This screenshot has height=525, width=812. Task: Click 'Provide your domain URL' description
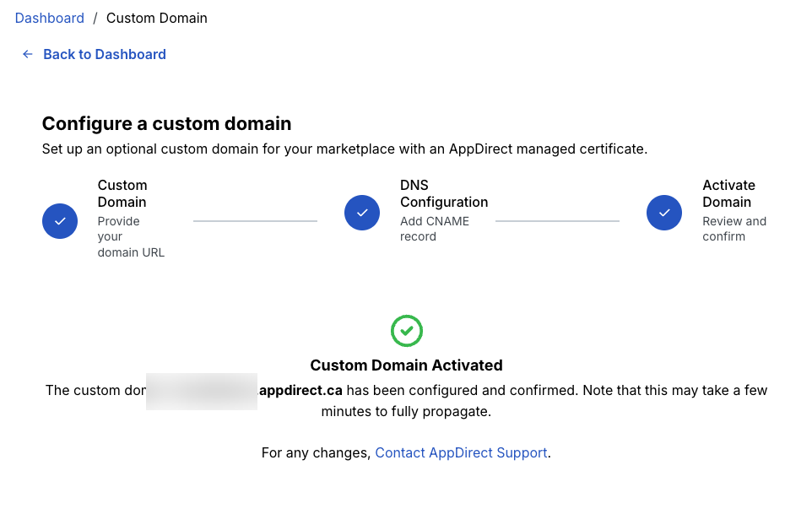point(131,236)
